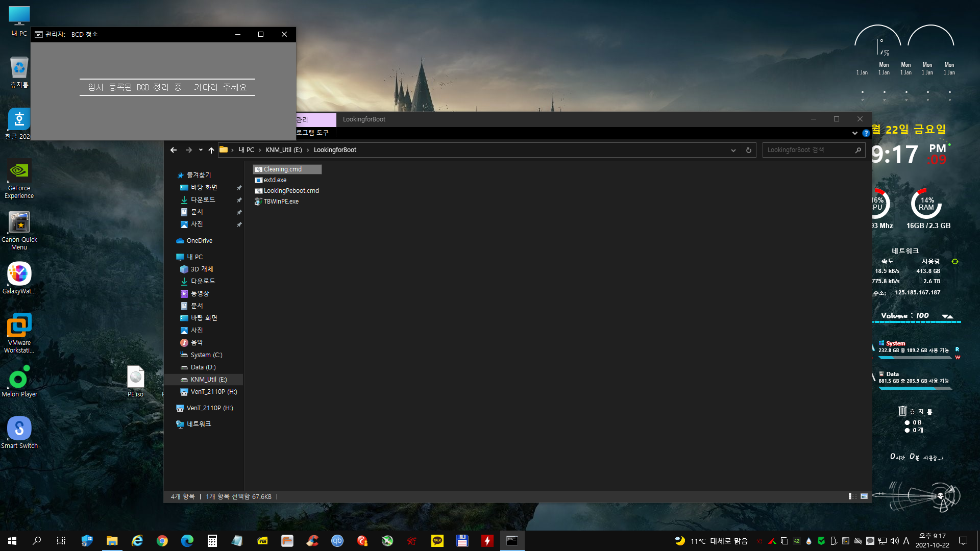Open the weather widget 11°C 대체로 맑음
This screenshot has width=980, height=551.
[711, 541]
